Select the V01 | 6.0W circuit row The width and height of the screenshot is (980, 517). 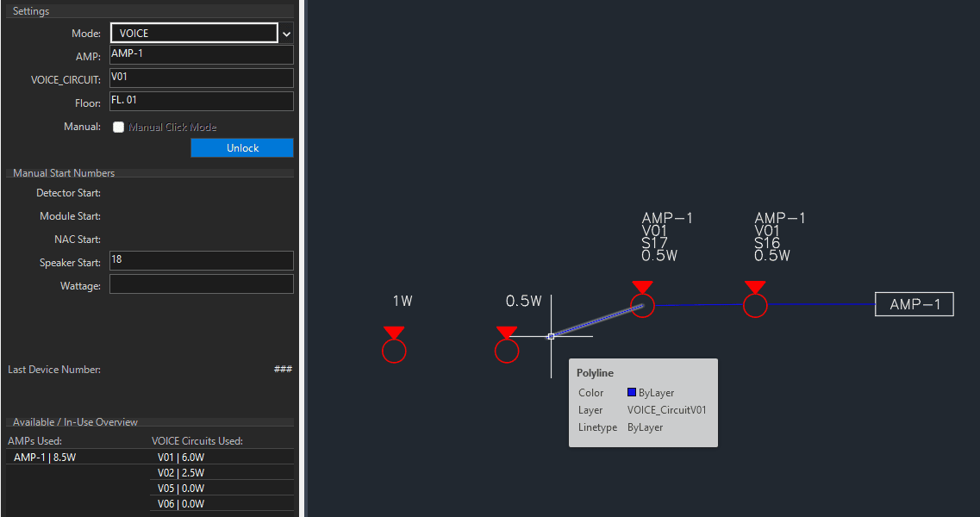180,458
